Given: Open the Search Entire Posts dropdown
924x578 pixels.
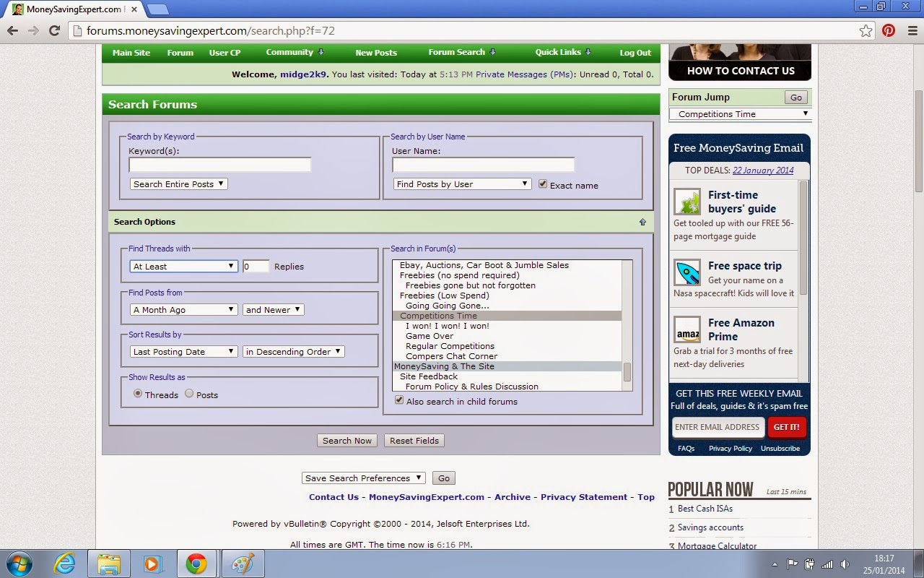Looking at the screenshot, I should (179, 184).
